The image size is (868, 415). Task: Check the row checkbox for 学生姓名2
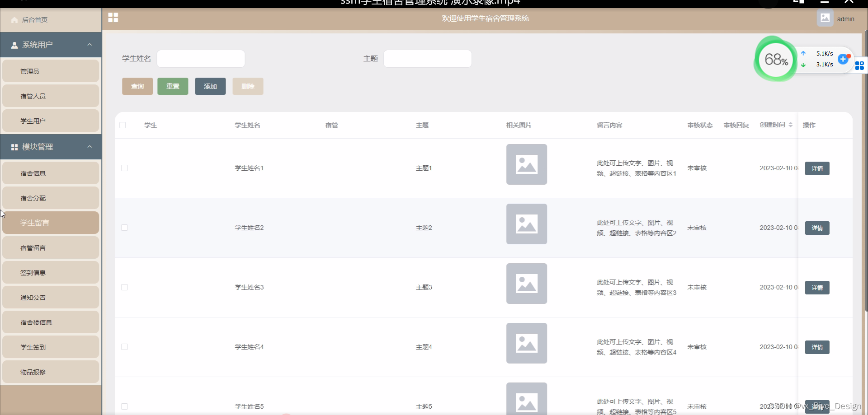click(124, 228)
